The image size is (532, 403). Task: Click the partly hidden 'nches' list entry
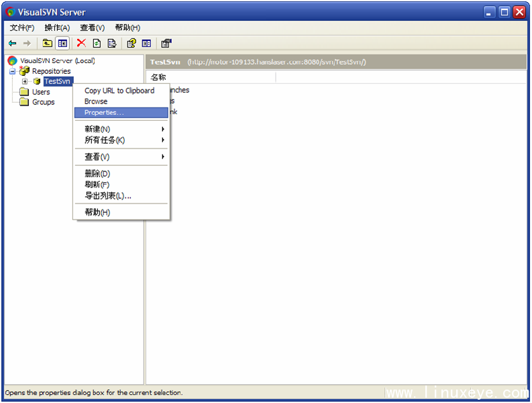(x=180, y=91)
